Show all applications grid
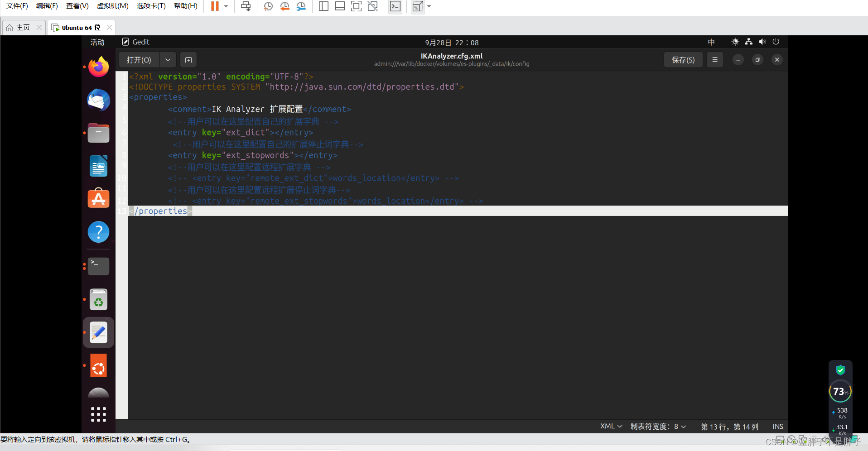The width and height of the screenshot is (868, 451). [x=98, y=414]
